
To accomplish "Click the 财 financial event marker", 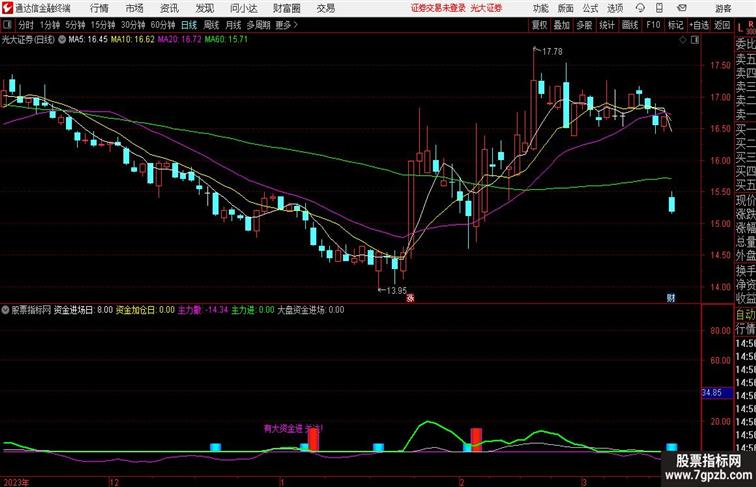I will pyautogui.click(x=671, y=298).
